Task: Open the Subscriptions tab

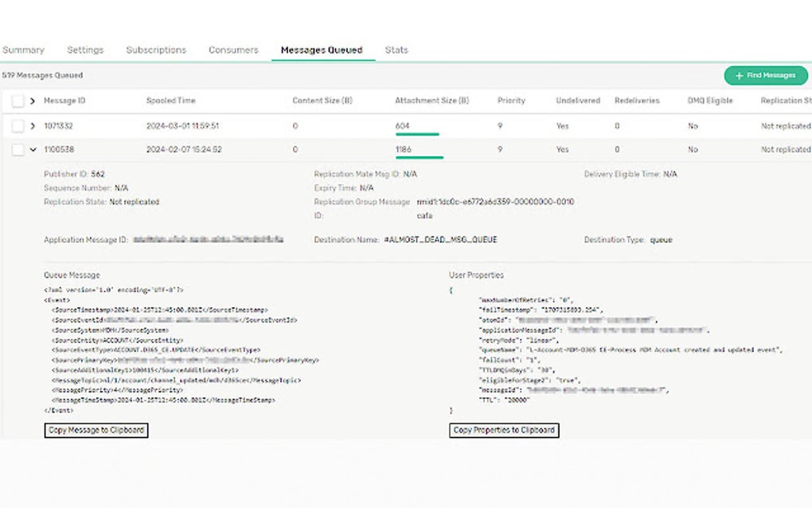Action: 156,49
